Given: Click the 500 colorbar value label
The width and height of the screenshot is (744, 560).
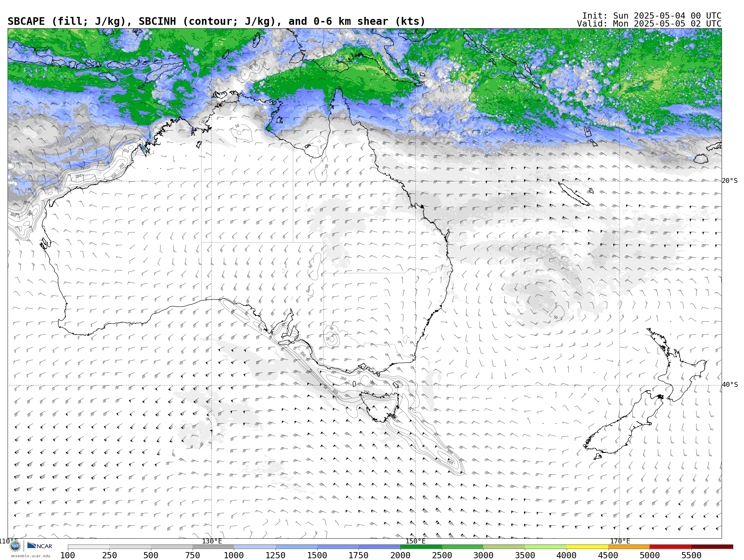Looking at the screenshot, I should click(151, 556).
